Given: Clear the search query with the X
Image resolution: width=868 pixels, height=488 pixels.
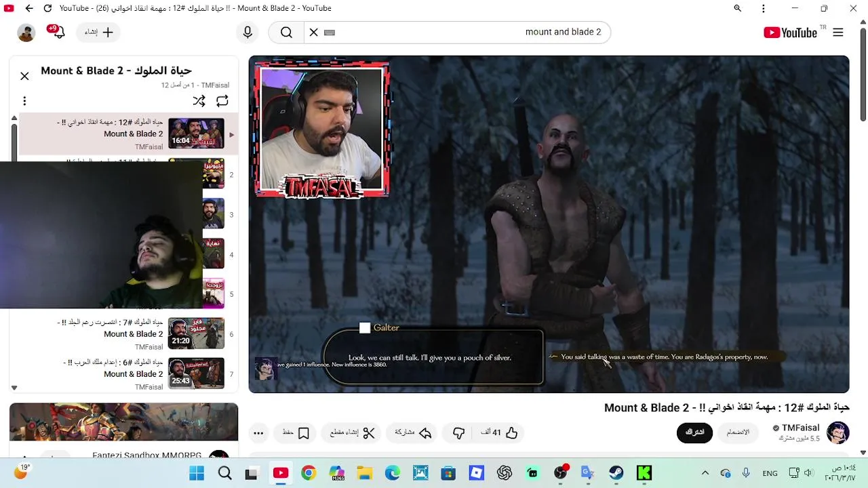Looking at the screenshot, I should [x=313, y=32].
